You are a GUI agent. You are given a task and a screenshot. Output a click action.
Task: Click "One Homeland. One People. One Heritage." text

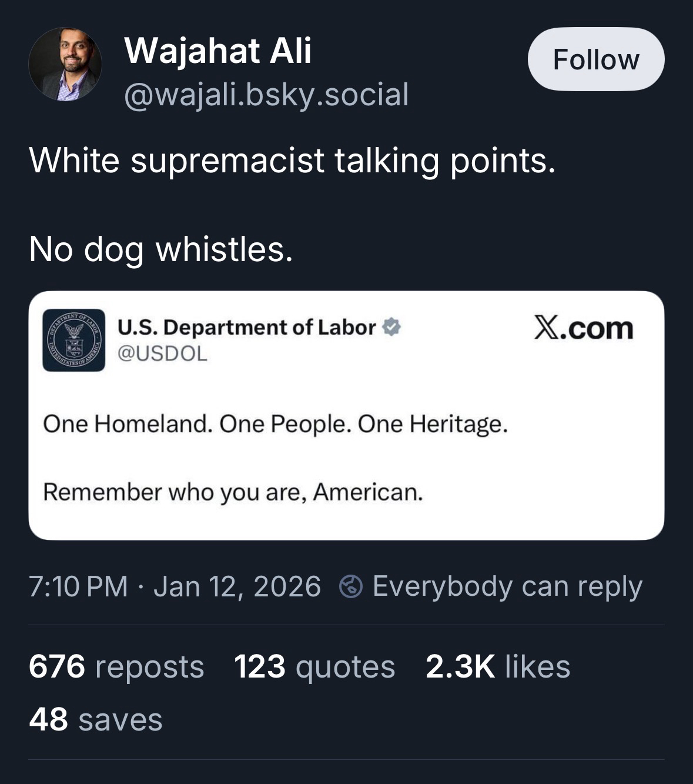[x=275, y=423]
